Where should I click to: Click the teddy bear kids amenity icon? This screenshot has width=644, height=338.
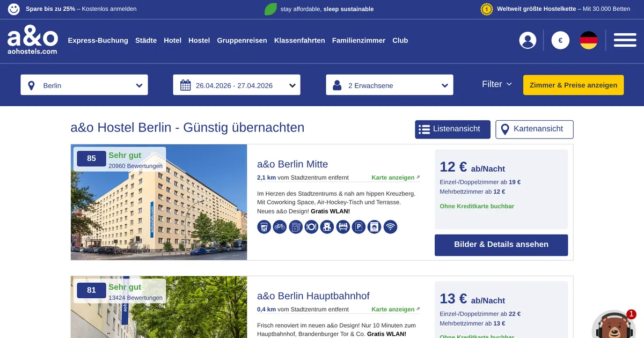[x=327, y=227]
